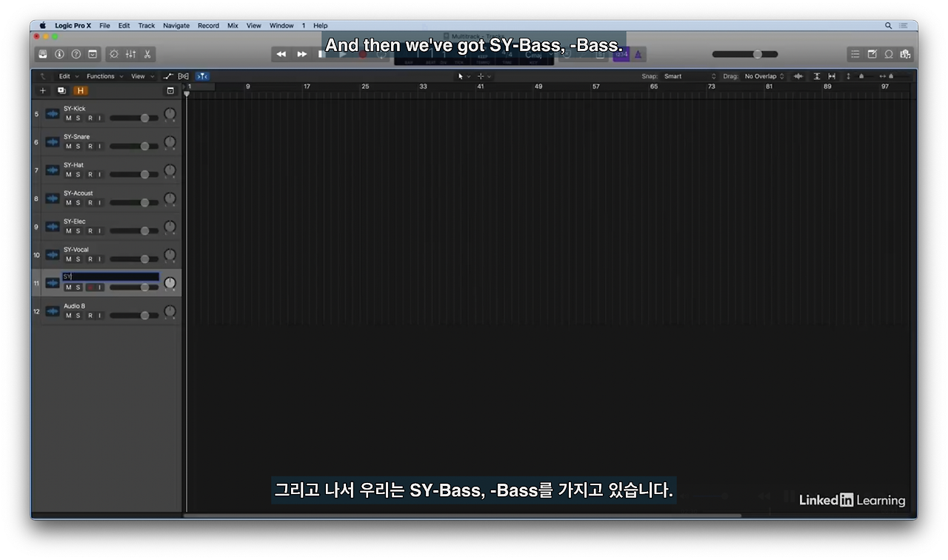Click the SY-Elec track audio icon
Screen dimensions: 948x560
(53, 226)
